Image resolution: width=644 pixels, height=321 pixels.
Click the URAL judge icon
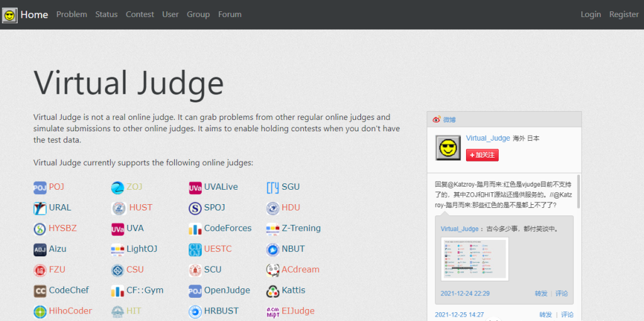40,208
